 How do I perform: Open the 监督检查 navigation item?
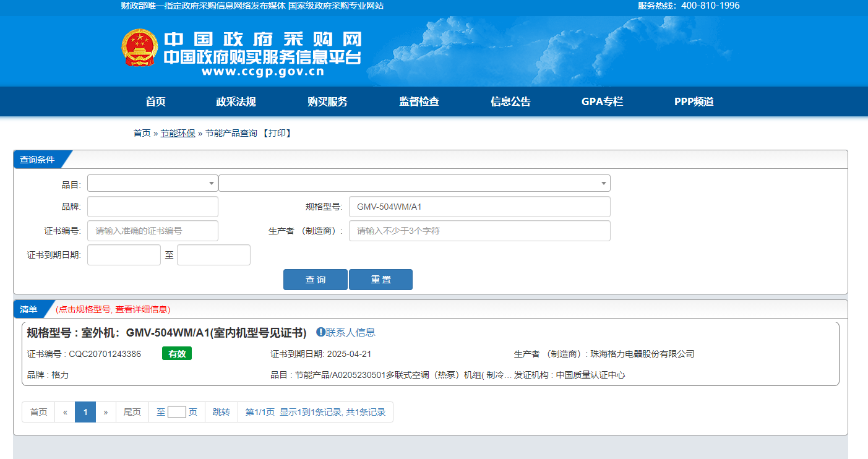pyautogui.click(x=419, y=102)
